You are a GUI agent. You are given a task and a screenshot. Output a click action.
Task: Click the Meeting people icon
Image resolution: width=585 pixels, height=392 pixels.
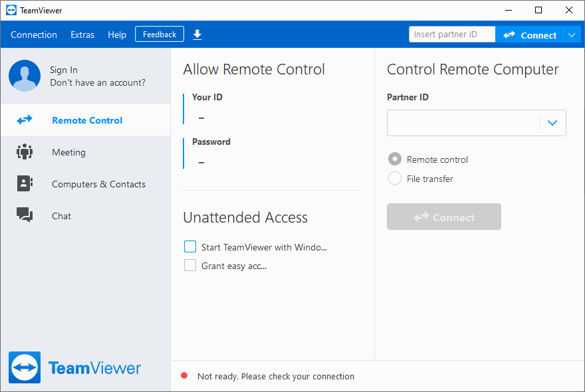[25, 151]
